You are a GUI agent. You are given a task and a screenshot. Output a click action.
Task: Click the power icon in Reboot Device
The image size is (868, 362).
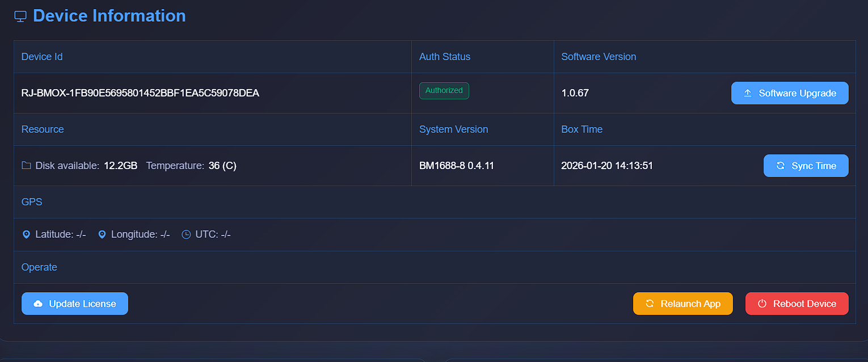(762, 304)
